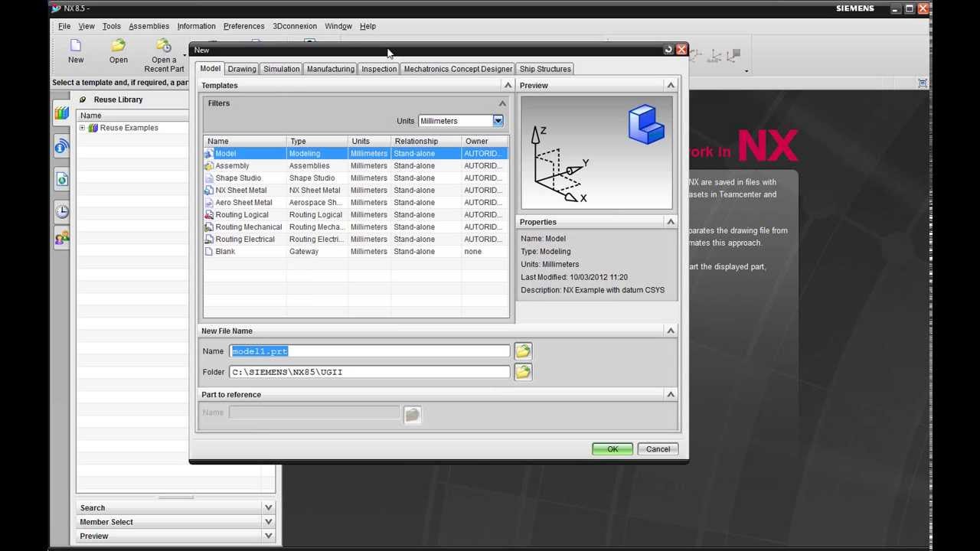Select the Shape Studio template row

click(355, 178)
